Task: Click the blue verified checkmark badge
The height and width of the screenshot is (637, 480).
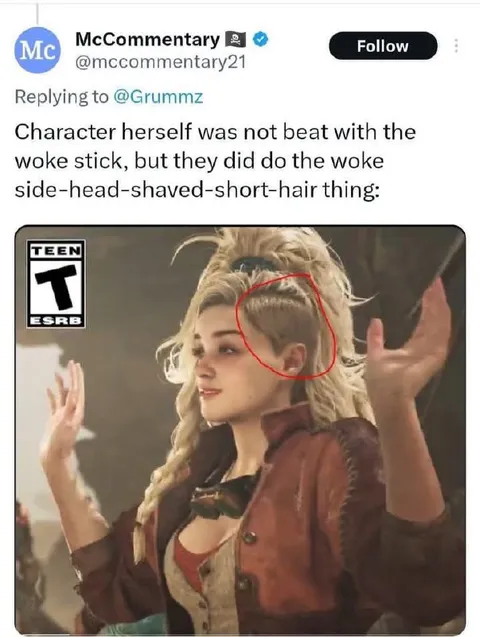Action: pyautogui.click(x=260, y=39)
